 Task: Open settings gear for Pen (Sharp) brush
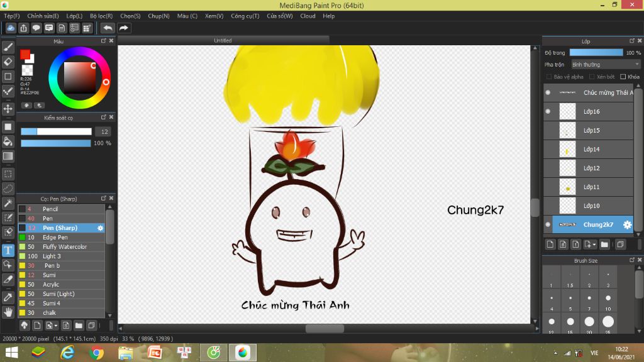(100, 228)
